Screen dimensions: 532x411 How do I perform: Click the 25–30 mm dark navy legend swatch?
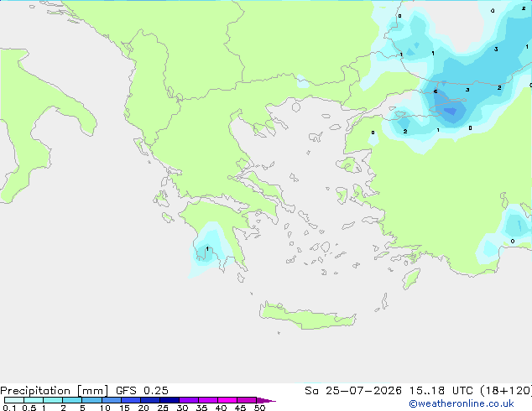169,400
